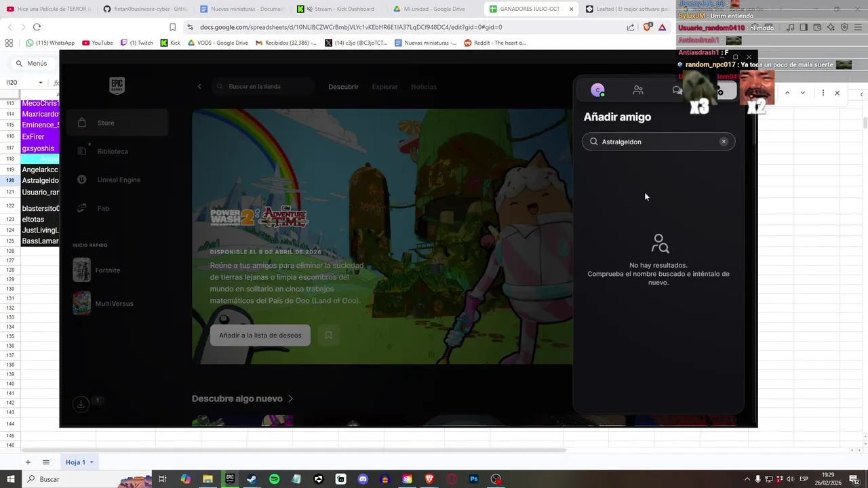Launch MultiVersus from quick launch list
Screen dimensions: 868x488
point(117,304)
